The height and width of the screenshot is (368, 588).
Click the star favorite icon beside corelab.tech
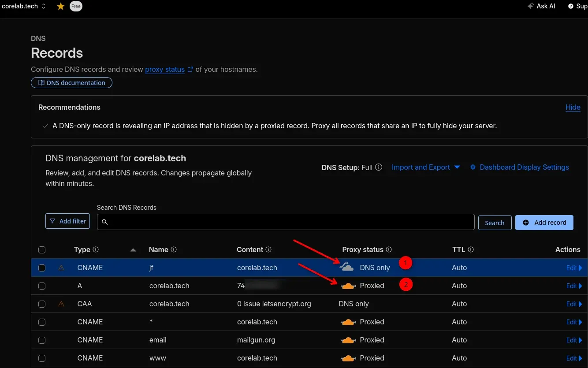61,6
